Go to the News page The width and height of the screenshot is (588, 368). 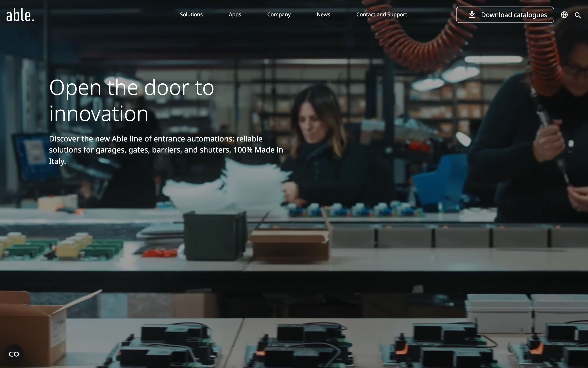point(323,15)
